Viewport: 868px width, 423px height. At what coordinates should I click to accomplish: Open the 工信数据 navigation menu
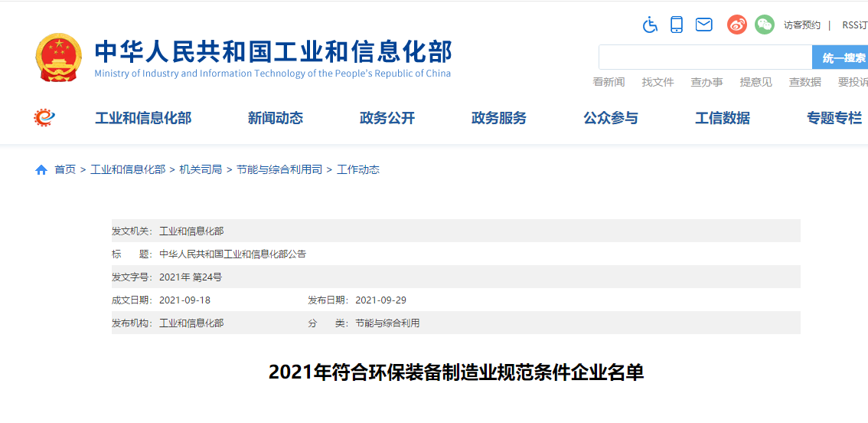click(723, 118)
